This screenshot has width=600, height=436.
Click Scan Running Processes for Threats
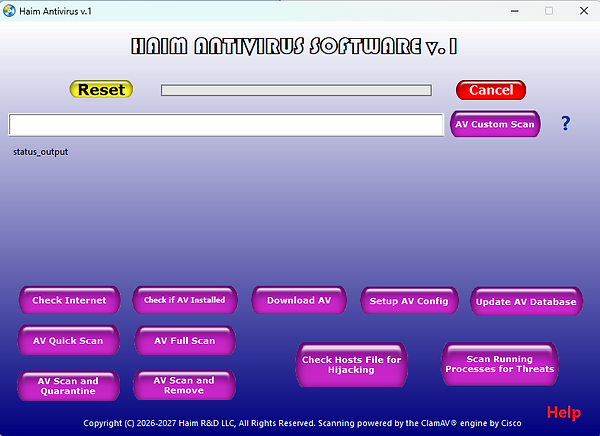pyautogui.click(x=500, y=364)
